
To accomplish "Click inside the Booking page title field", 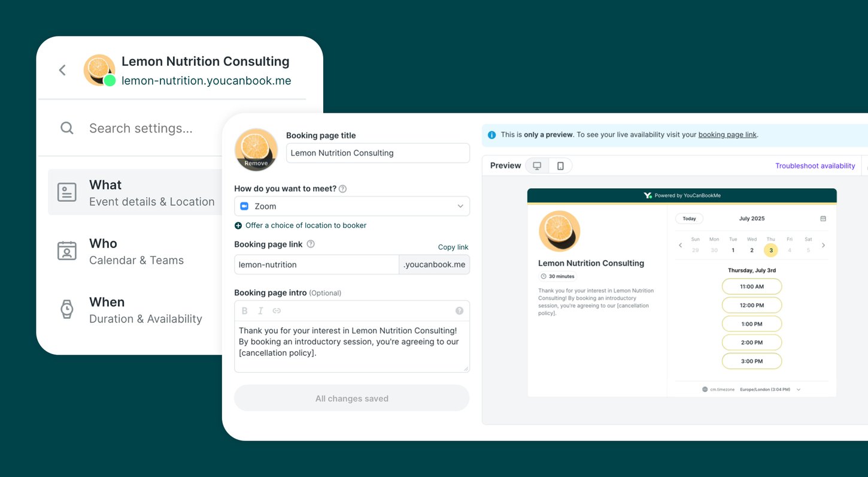I will click(378, 153).
